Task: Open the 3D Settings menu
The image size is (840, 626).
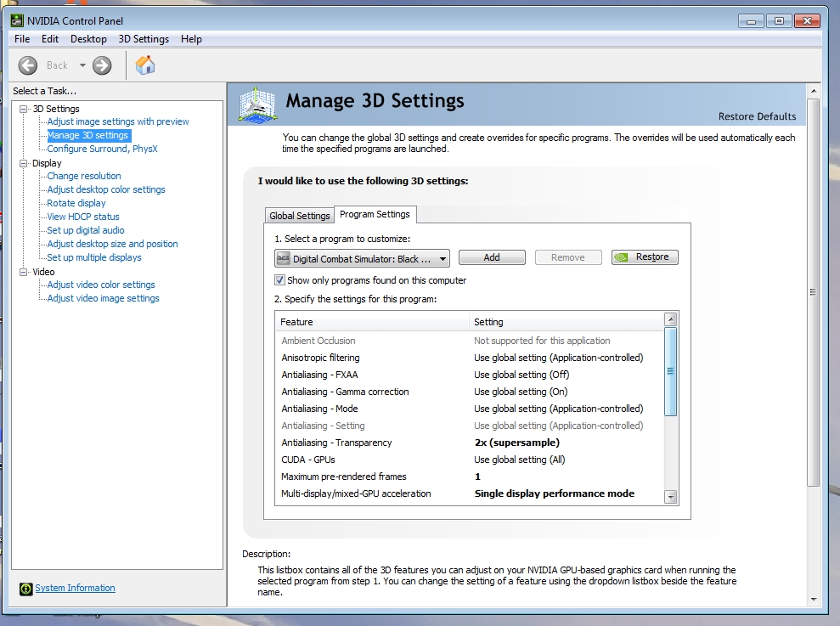Action: (x=144, y=39)
